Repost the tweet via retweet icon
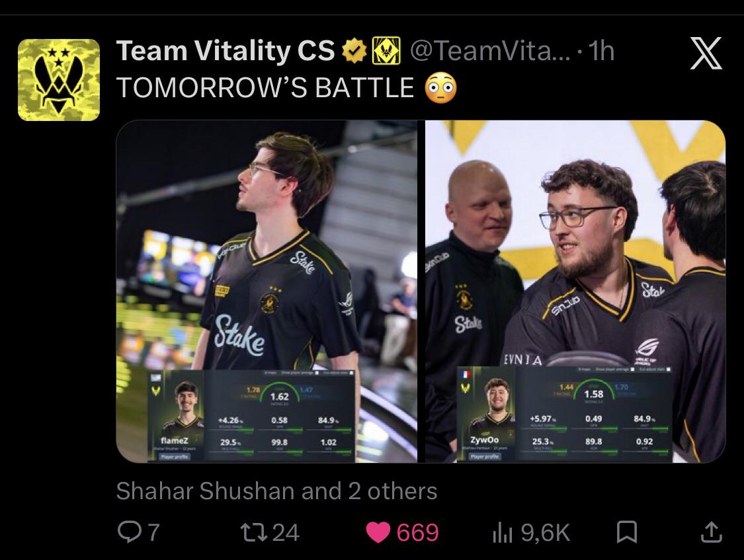Screen dimensions: 744x560 254,532
